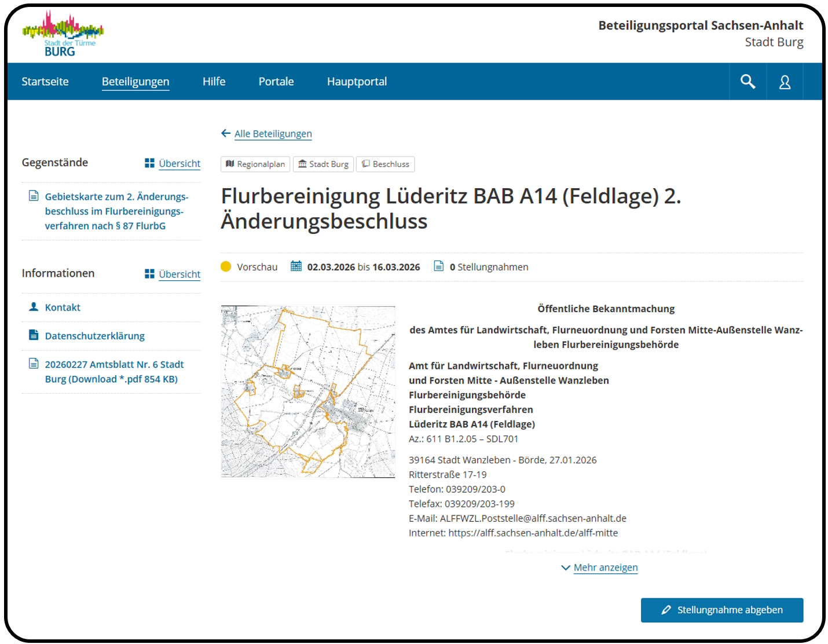
Task: Click the calendar icon by participation dates
Action: click(x=296, y=266)
